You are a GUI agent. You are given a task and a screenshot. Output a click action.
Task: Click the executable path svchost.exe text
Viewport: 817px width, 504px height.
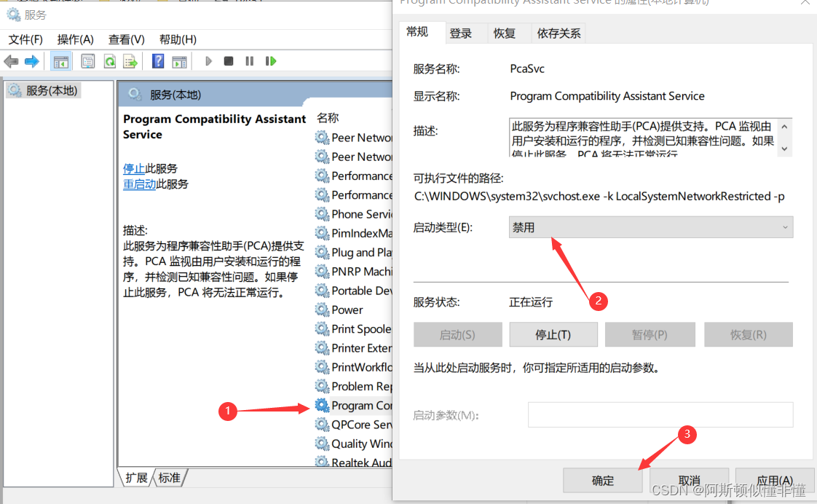[599, 197]
